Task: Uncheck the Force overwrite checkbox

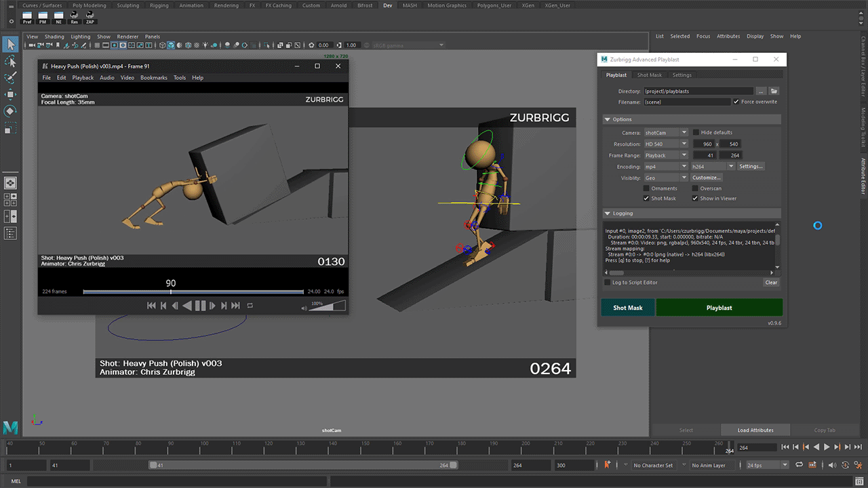Action: (x=736, y=102)
